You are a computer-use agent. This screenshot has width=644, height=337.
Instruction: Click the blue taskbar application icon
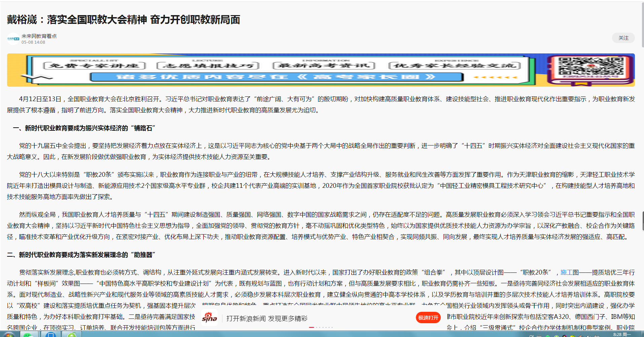coord(51,335)
